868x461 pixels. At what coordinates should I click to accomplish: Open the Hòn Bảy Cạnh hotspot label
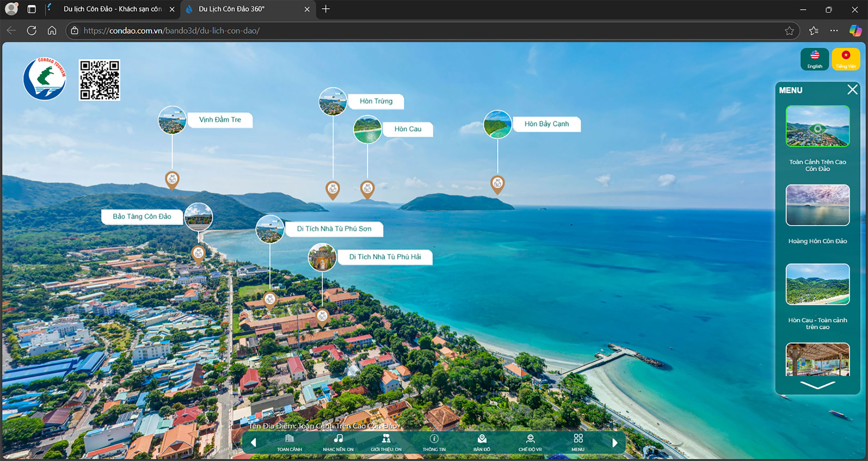click(546, 124)
